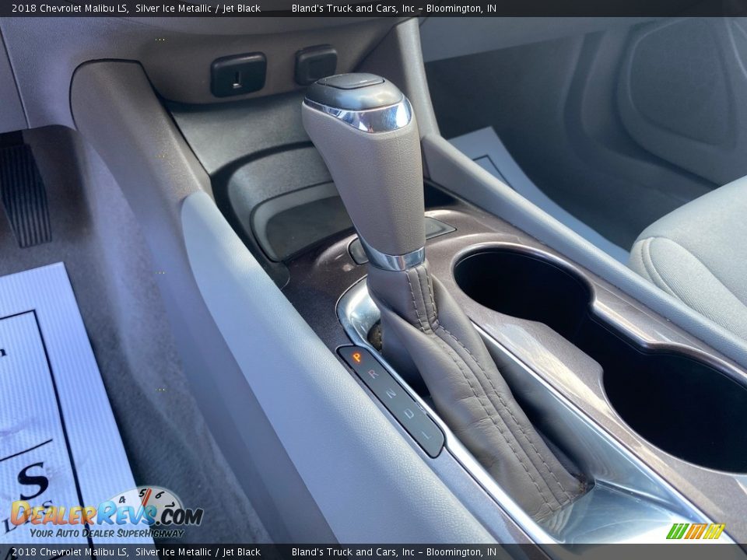Click "Bland's Truck and Cars, Inc" in the top caption
Screen dimensions: 747x560
[353, 9]
